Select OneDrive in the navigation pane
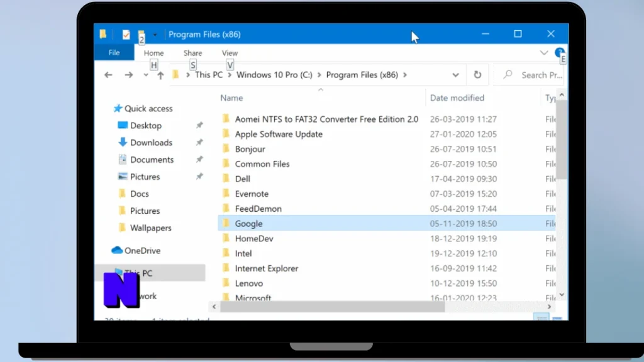The height and width of the screenshot is (362, 644). 142,250
